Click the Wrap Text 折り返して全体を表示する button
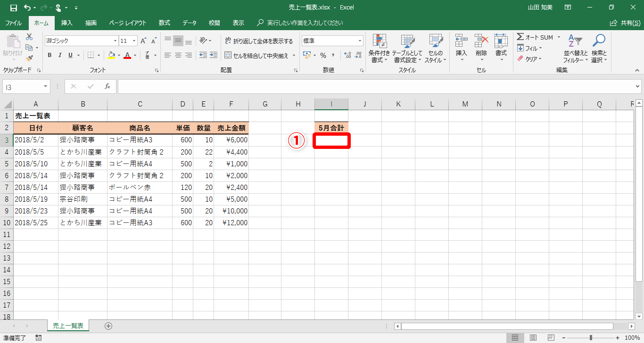This screenshot has height=343, width=644. coord(259,41)
